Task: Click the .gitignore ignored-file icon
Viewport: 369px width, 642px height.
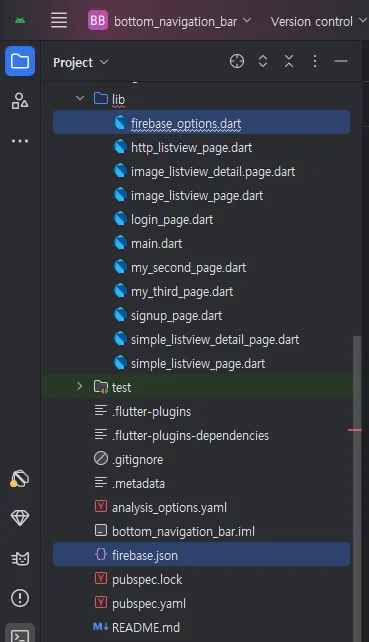Action: click(x=101, y=459)
